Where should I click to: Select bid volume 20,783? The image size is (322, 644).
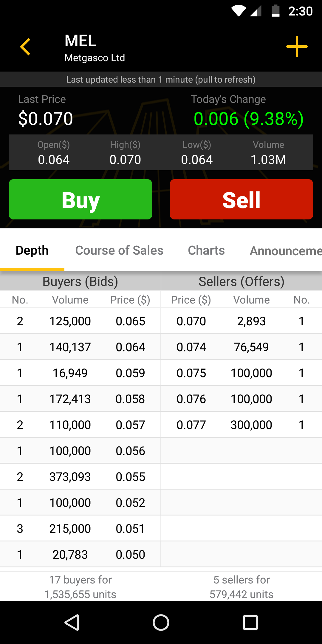coord(70,555)
